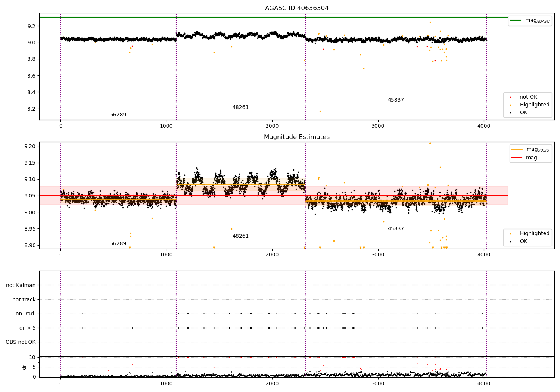
Task: Click x-tick 4000 under the middle plot
Action: pos(484,255)
